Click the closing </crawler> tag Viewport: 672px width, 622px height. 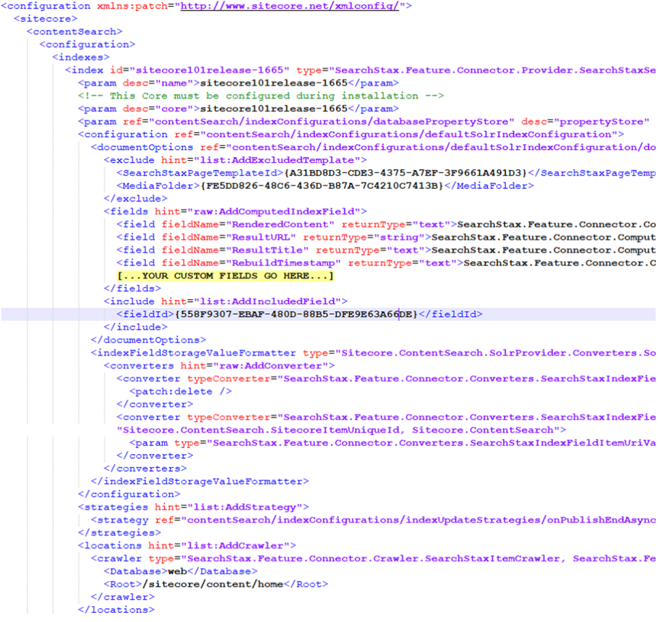point(123,597)
